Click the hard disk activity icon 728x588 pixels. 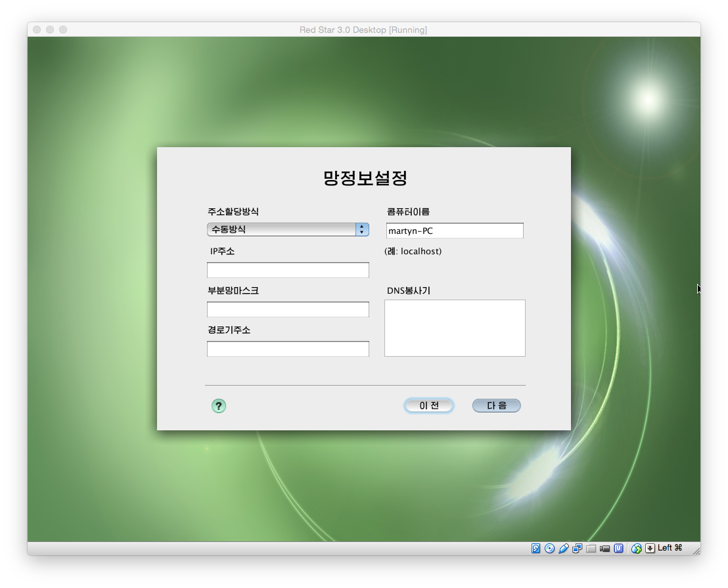536,548
